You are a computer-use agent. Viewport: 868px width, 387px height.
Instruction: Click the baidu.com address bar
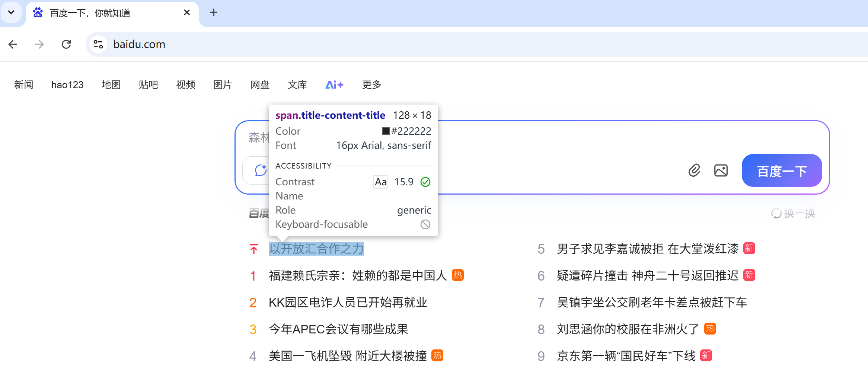pyautogui.click(x=476, y=44)
